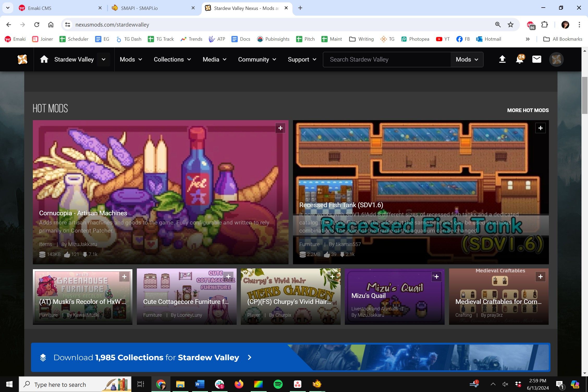Screen dimensions: 588x392
Task: Click the site information icon in address bar
Action: 68,24
